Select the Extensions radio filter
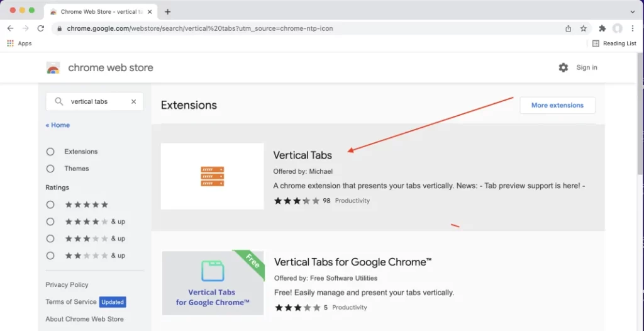644x331 pixels. pyautogui.click(x=50, y=152)
